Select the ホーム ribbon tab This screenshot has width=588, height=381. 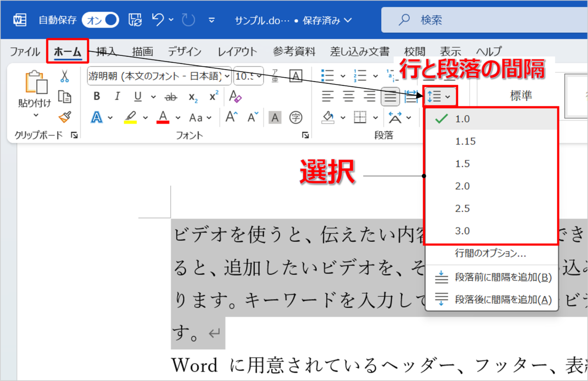[x=67, y=52]
